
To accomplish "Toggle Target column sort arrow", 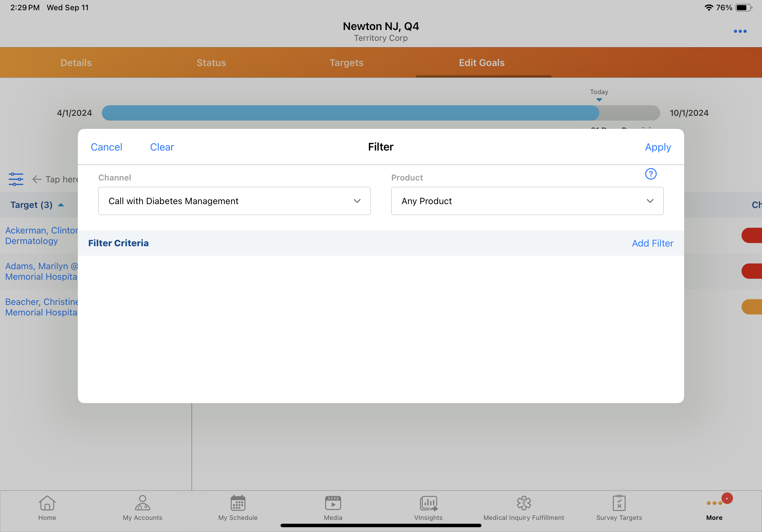I will click(x=61, y=205).
